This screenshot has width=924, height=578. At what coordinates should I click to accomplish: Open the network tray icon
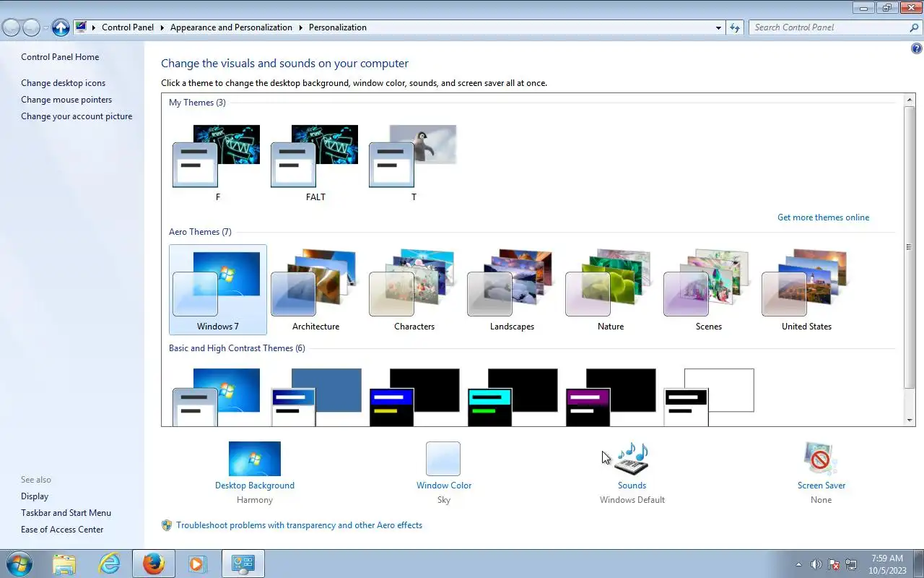click(x=851, y=564)
